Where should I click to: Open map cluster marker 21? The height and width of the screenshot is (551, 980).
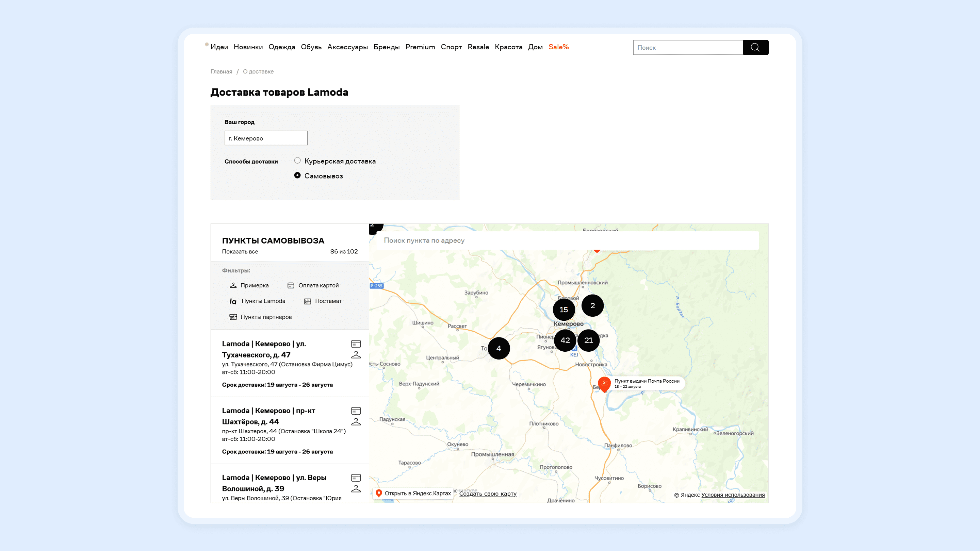tap(589, 340)
